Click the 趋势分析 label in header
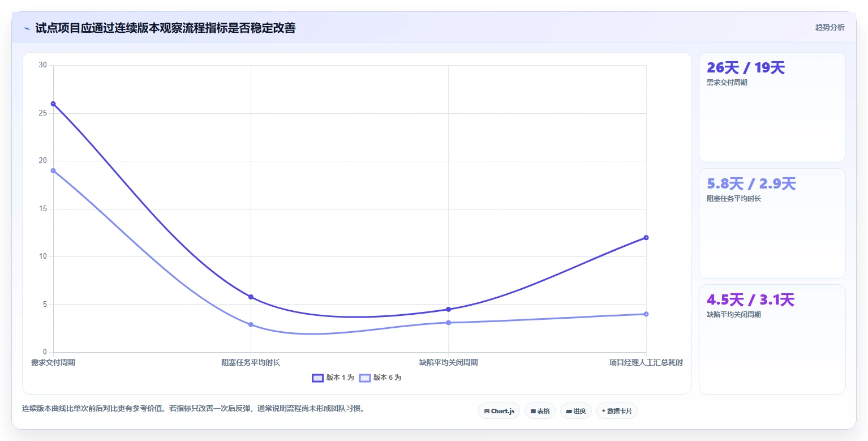Image resolution: width=868 pixels, height=441 pixels. 830,27
